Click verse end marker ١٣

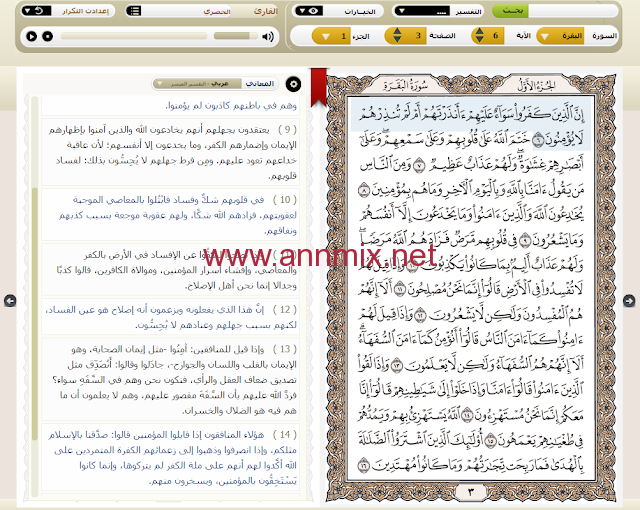tap(396, 365)
